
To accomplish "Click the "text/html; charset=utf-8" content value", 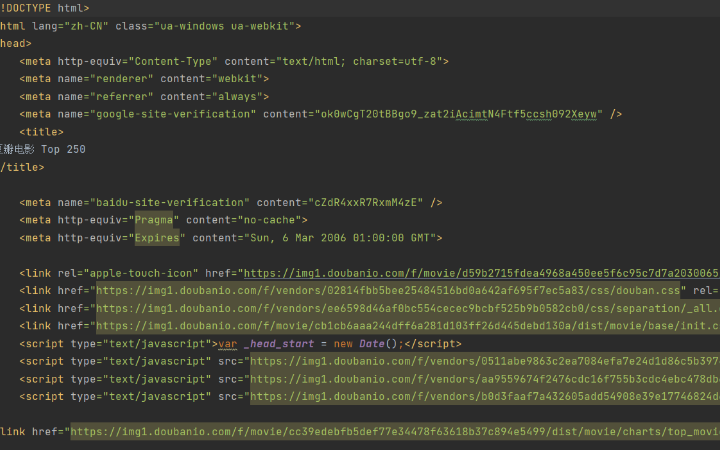I will (x=359, y=62).
